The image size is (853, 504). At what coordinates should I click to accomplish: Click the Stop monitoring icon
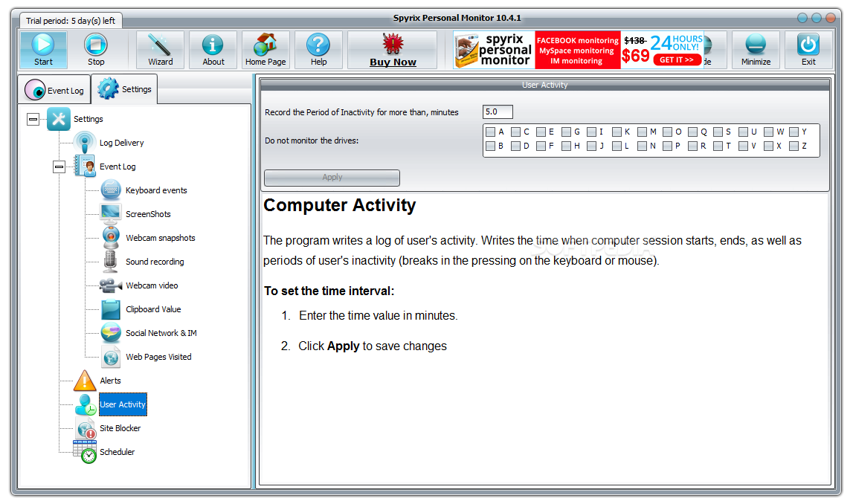[96, 45]
